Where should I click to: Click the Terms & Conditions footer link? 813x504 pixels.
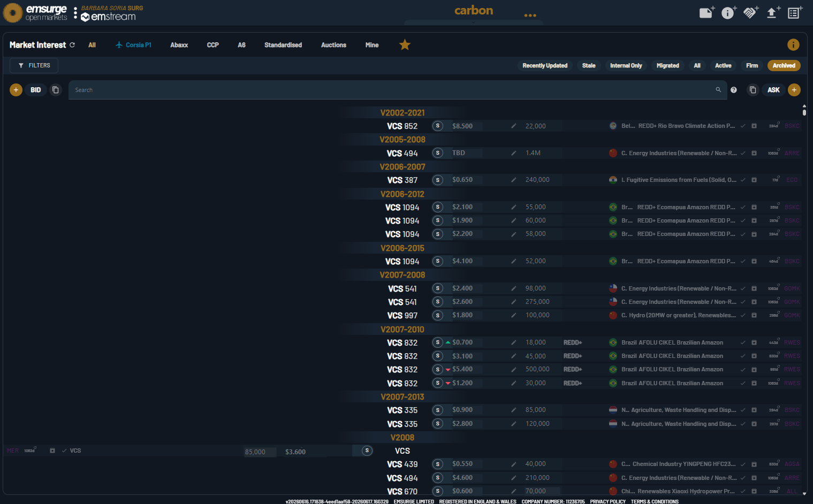[x=655, y=501]
